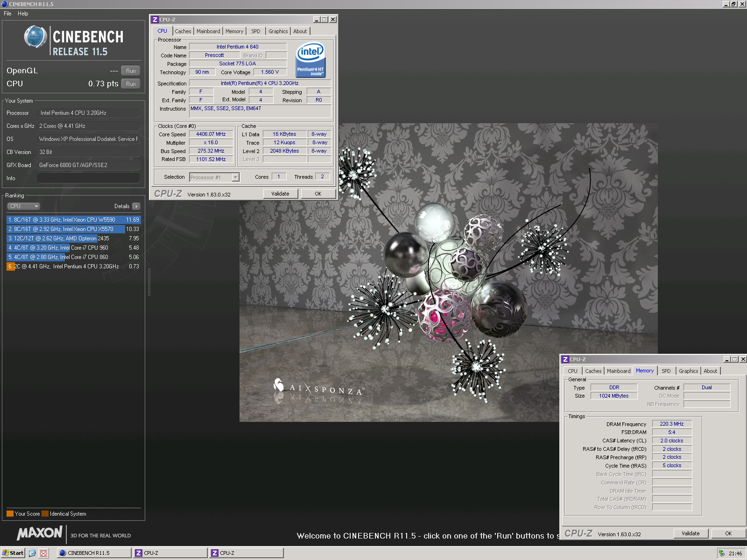Click the Core Voltage value 1.560 V
This screenshot has width=747, height=560.
[270, 72]
